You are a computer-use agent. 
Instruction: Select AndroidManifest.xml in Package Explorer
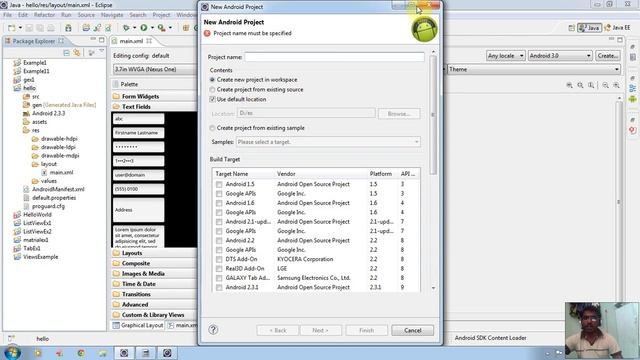58,189
